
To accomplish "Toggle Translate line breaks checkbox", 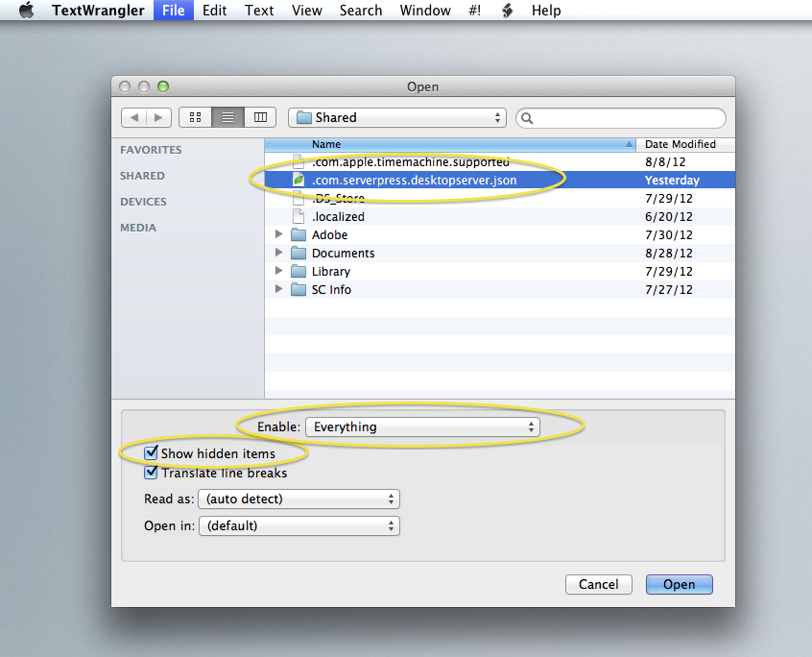I will coord(151,473).
